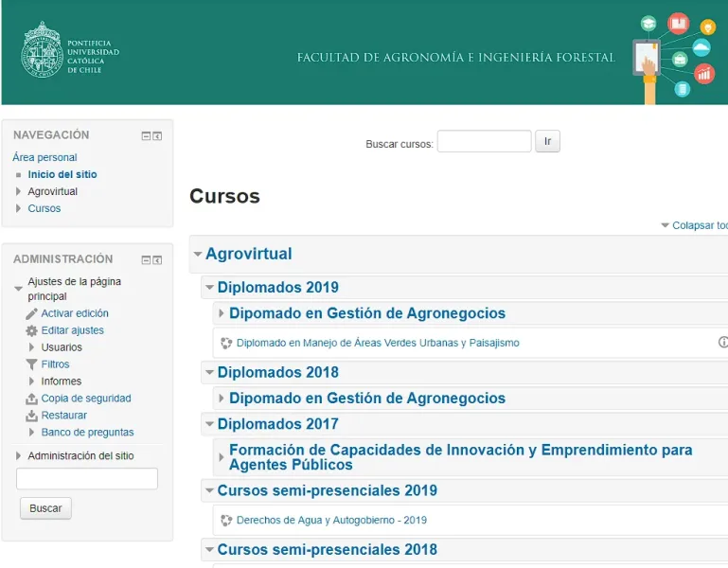
Task: Open Formación de Capacidades de Innovación title link
Action: tap(461, 457)
